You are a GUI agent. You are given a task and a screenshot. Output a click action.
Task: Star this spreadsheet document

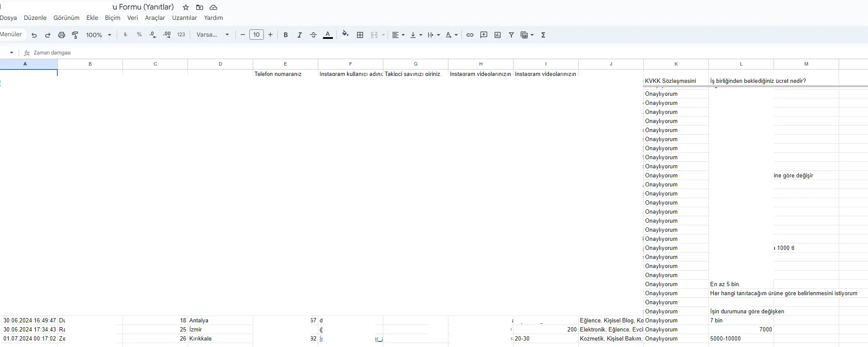click(186, 7)
